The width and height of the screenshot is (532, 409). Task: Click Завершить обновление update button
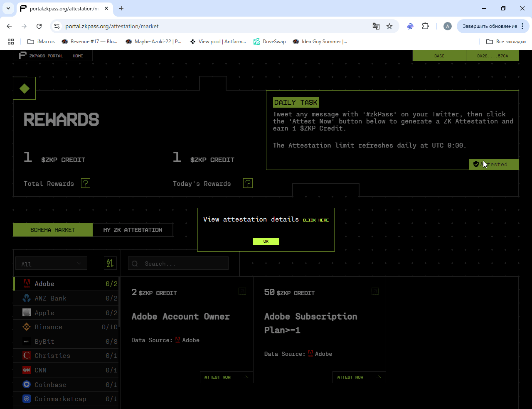tap(493, 26)
